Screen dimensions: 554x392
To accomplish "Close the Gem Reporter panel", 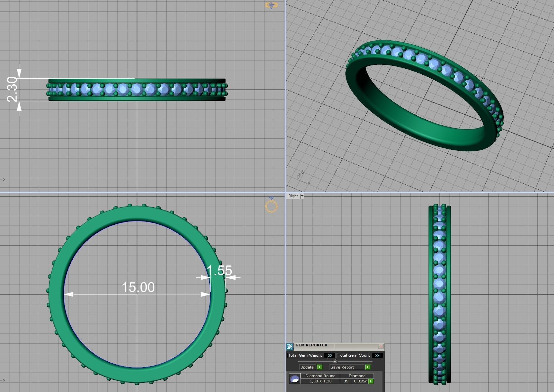I will pos(381,346).
